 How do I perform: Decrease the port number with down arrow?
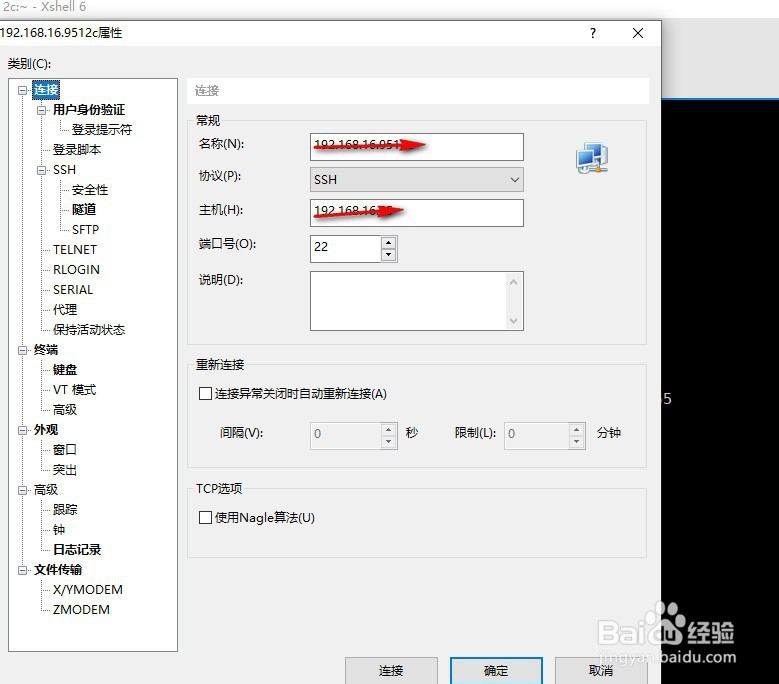[x=389, y=255]
